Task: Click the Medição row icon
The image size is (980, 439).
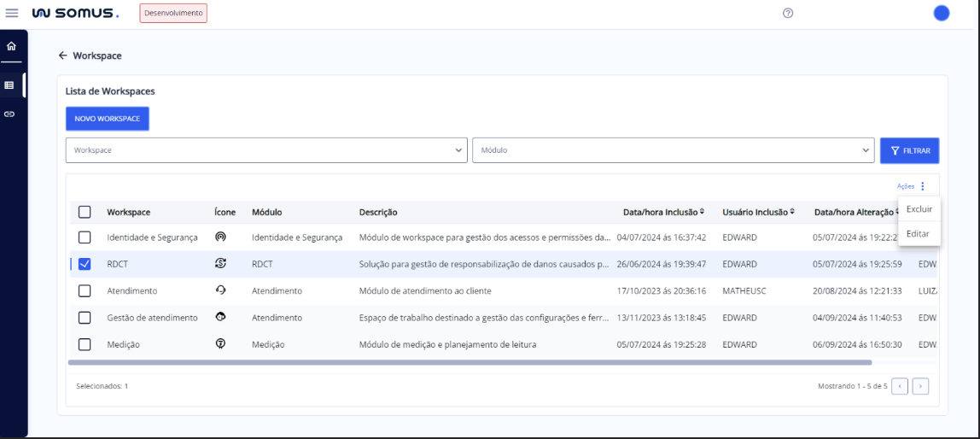Action: (220, 344)
